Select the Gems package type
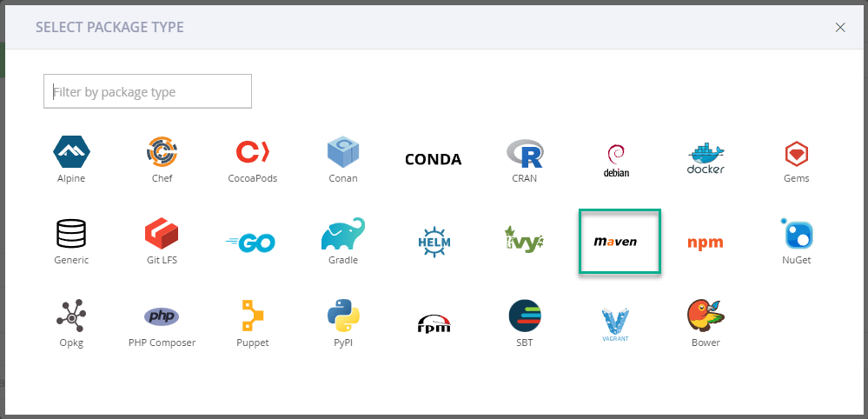The width and height of the screenshot is (868, 419). 797,159
